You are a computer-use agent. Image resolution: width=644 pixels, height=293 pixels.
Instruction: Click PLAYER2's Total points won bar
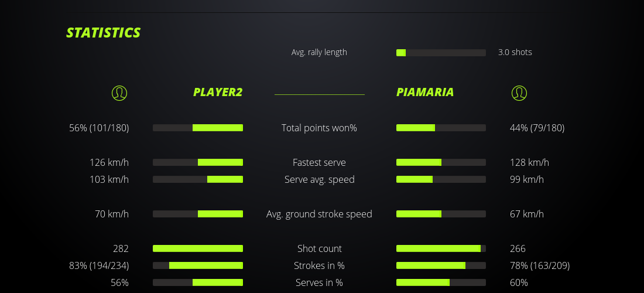(x=198, y=128)
